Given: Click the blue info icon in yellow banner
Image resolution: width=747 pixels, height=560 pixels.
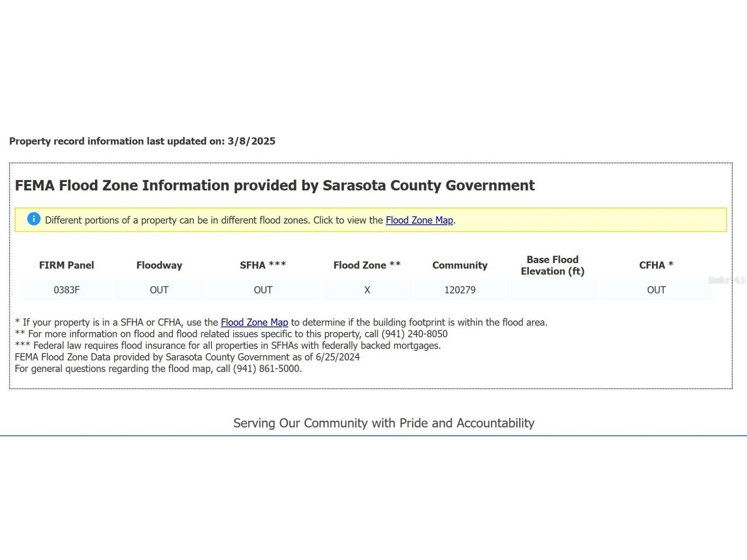Looking at the screenshot, I should 34,219.
